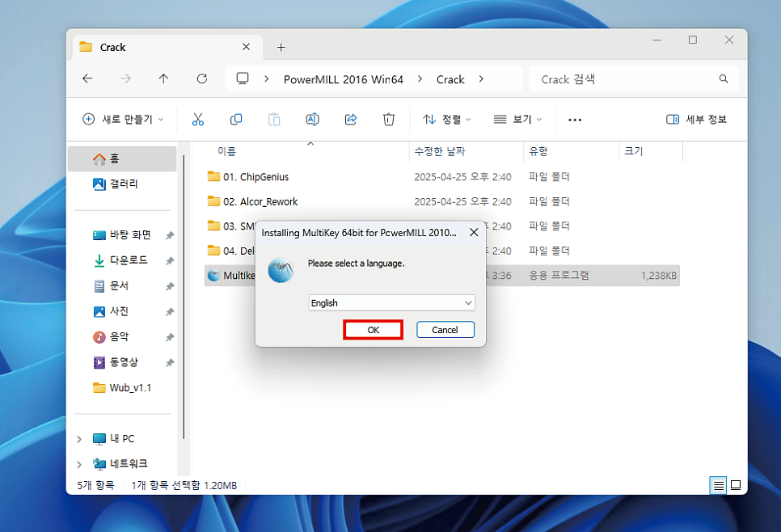Click the spider globe installer icon
This screenshot has width=781, height=532.
pos(281,271)
